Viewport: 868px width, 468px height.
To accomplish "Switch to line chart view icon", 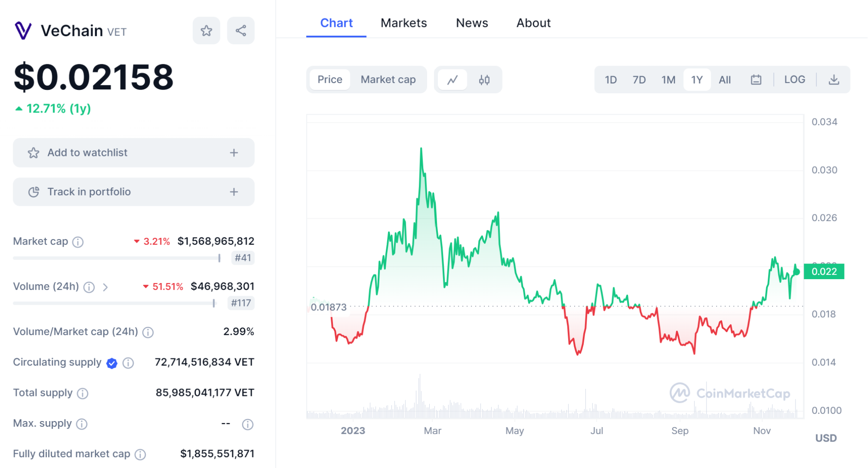I will [453, 80].
